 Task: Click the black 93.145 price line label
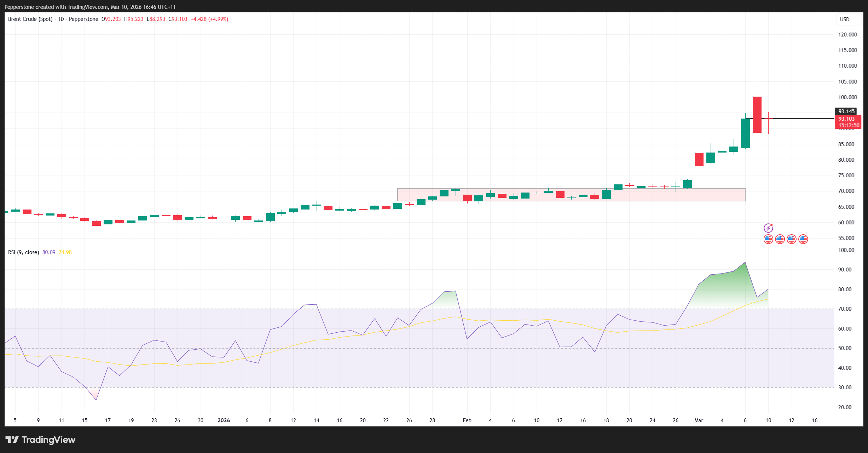coord(846,111)
